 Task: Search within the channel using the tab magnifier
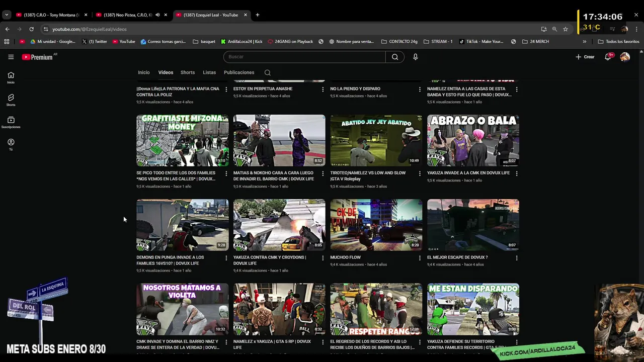coord(268,72)
